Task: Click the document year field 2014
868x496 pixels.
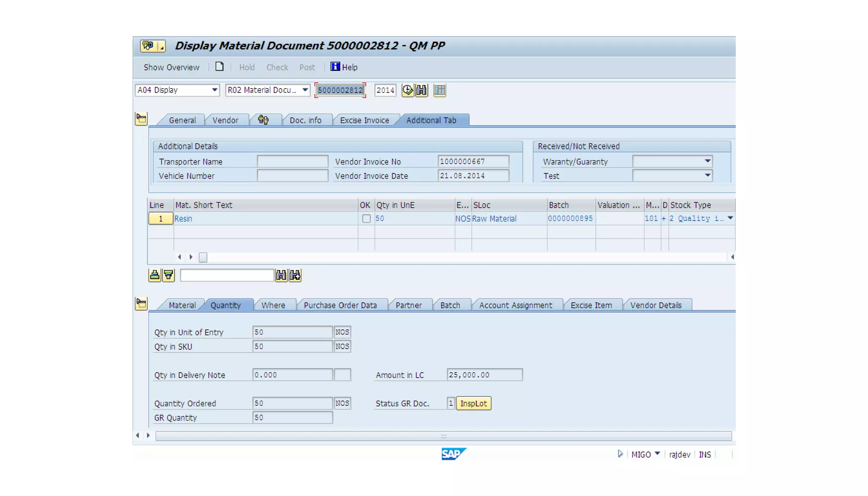Action: [385, 90]
